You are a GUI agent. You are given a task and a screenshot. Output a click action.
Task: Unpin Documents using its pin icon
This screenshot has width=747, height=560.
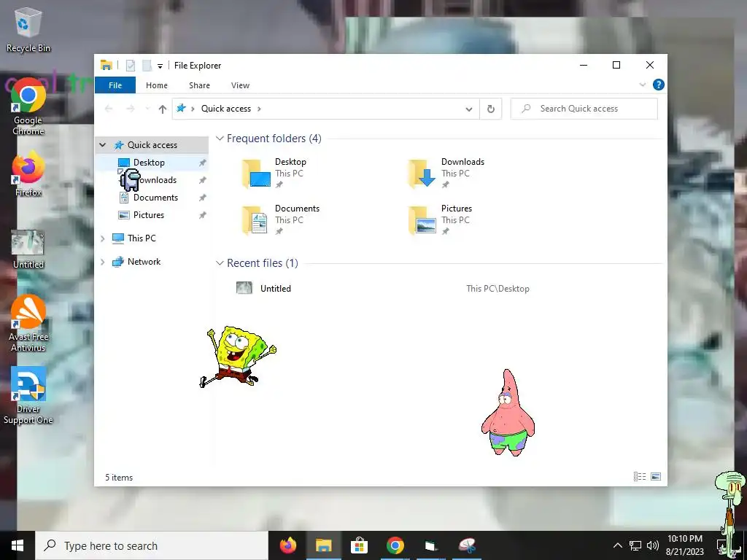pyautogui.click(x=203, y=198)
